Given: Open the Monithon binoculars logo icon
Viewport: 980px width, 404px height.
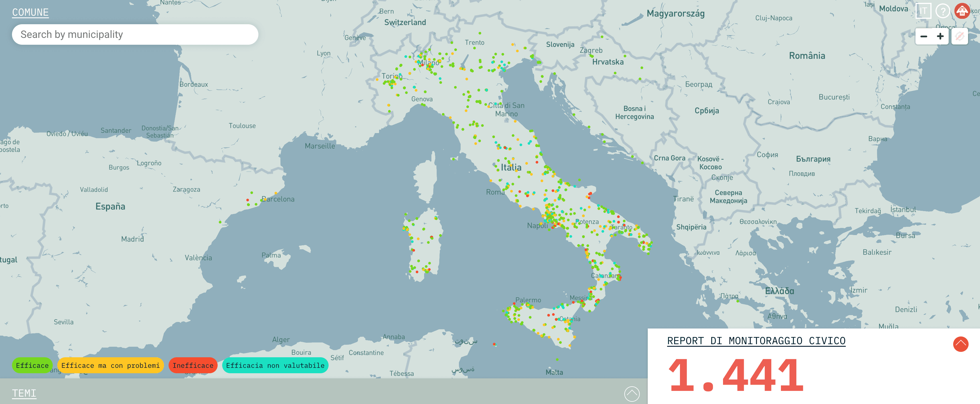Looking at the screenshot, I should point(962,11).
